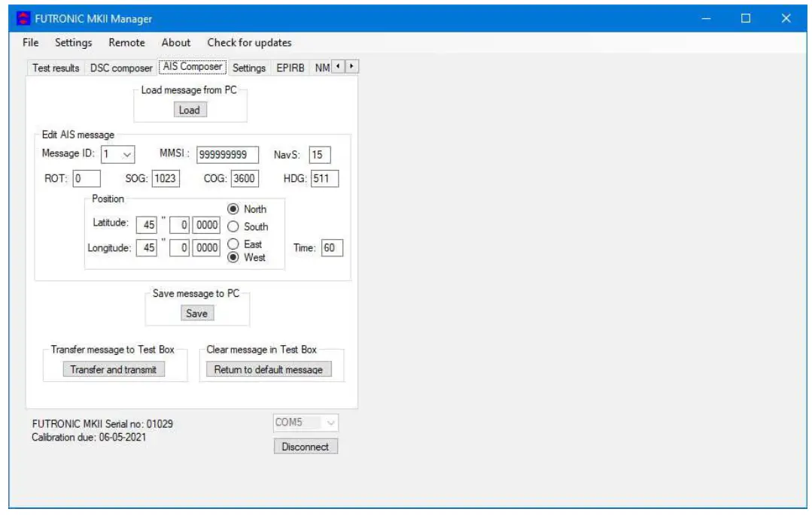Click the NavS input field
Image resolution: width=812 pixels, height=515 pixels.
[x=320, y=155]
